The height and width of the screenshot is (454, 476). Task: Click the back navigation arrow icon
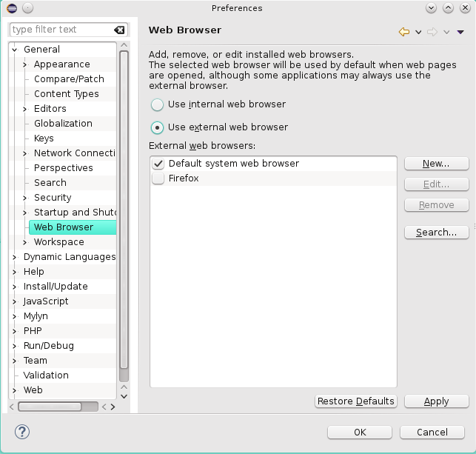[404, 32]
